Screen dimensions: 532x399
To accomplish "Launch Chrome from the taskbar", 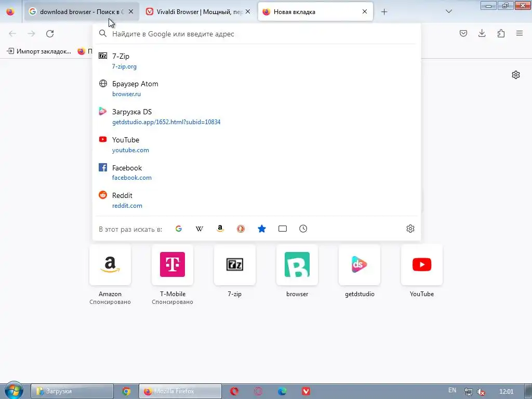I will click(126, 391).
